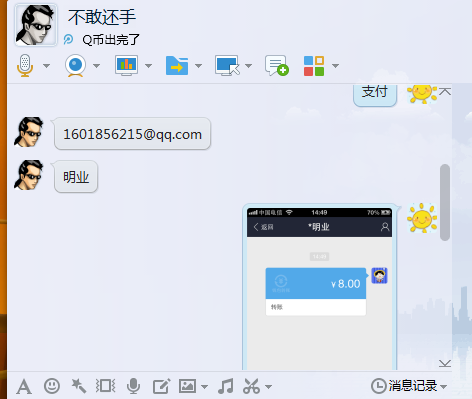Viewport: 472px width, 399px height.
Task: Click scroll up arrow of chat scrollbar
Action: [445, 92]
